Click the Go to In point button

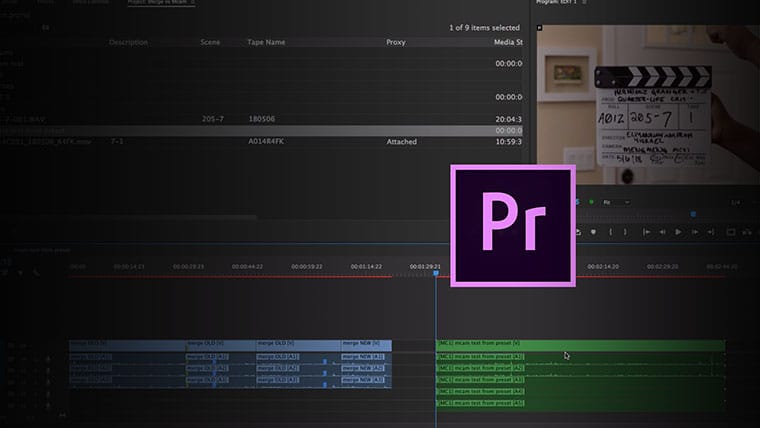point(646,232)
